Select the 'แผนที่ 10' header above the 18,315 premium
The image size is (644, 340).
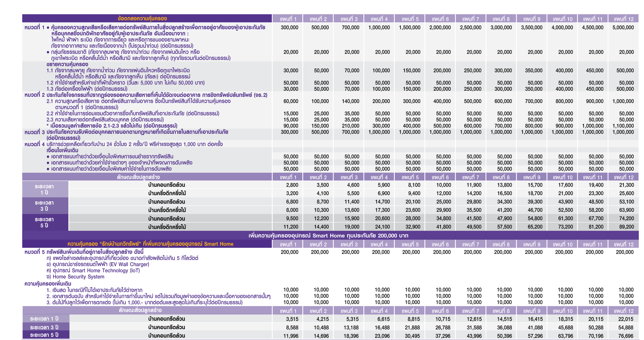click(x=562, y=311)
